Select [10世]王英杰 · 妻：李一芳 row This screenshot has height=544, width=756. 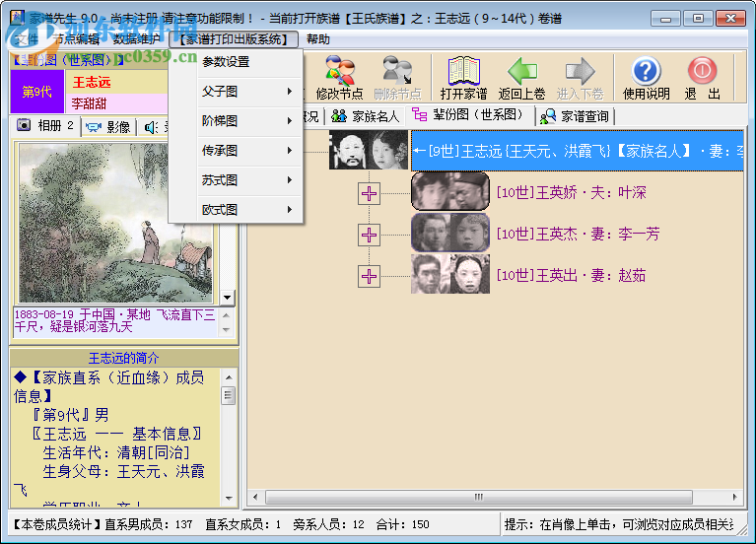point(579,235)
